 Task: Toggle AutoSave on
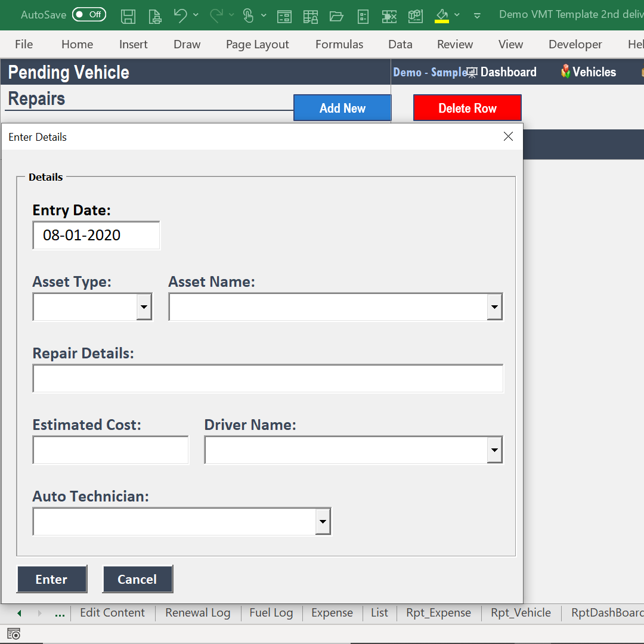click(x=89, y=14)
